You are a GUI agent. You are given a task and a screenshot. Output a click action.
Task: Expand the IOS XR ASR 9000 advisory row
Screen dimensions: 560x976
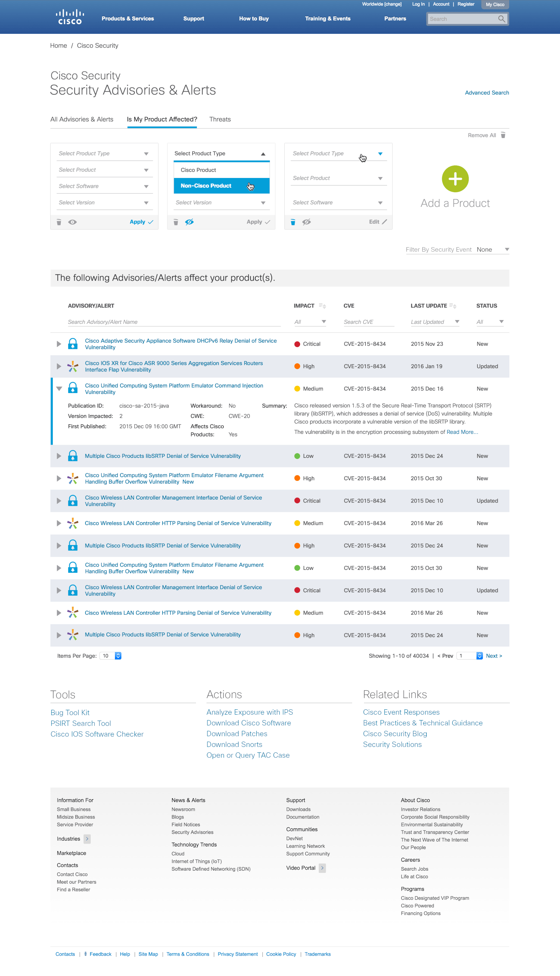tap(59, 366)
